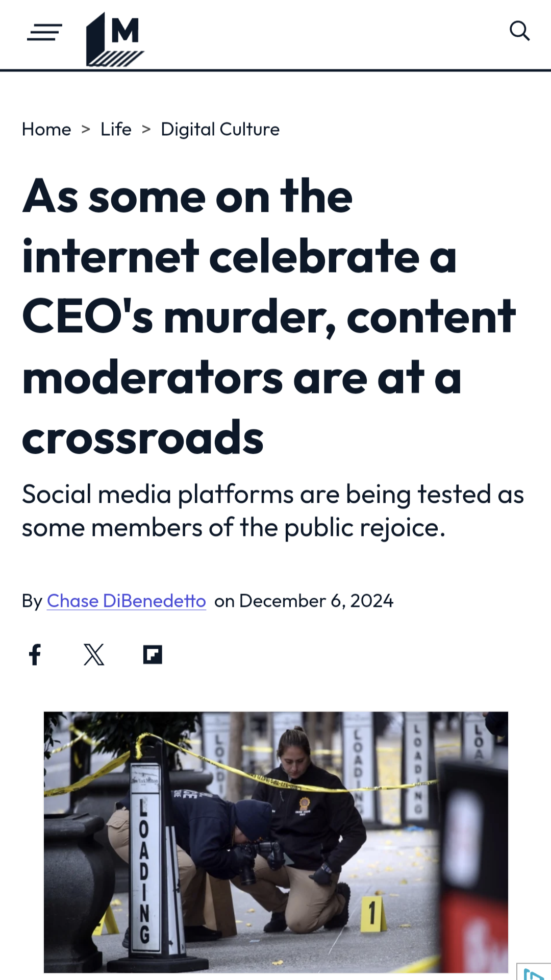Click the Flipboard square icon

(x=153, y=655)
